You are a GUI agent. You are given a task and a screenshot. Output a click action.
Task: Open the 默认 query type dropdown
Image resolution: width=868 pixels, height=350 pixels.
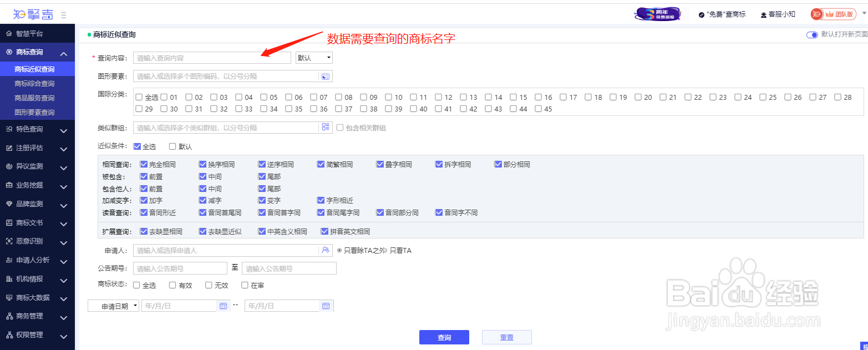click(x=314, y=57)
